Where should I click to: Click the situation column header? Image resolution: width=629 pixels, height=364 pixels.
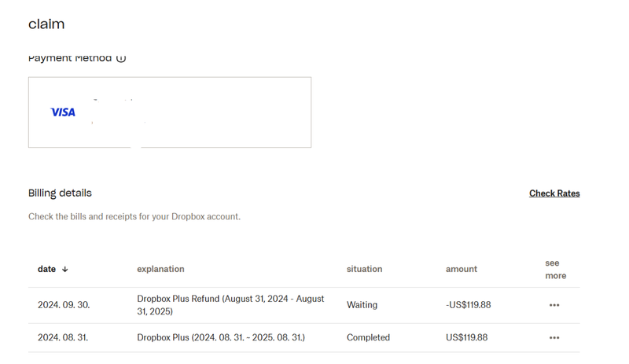[x=364, y=269]
